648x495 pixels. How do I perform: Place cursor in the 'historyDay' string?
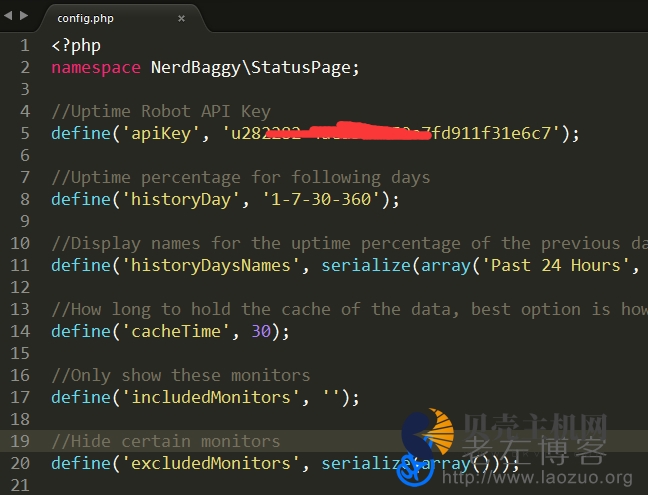(180, 199)
